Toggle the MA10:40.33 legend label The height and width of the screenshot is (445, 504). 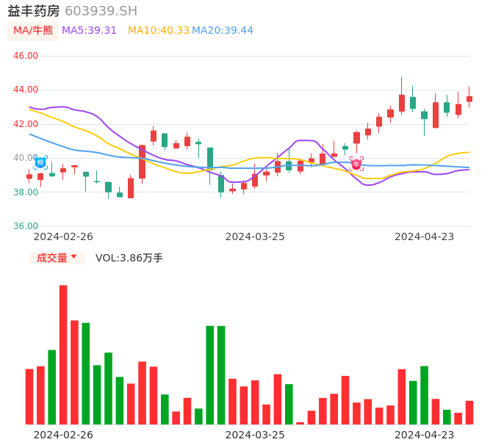tap(159, 30)
